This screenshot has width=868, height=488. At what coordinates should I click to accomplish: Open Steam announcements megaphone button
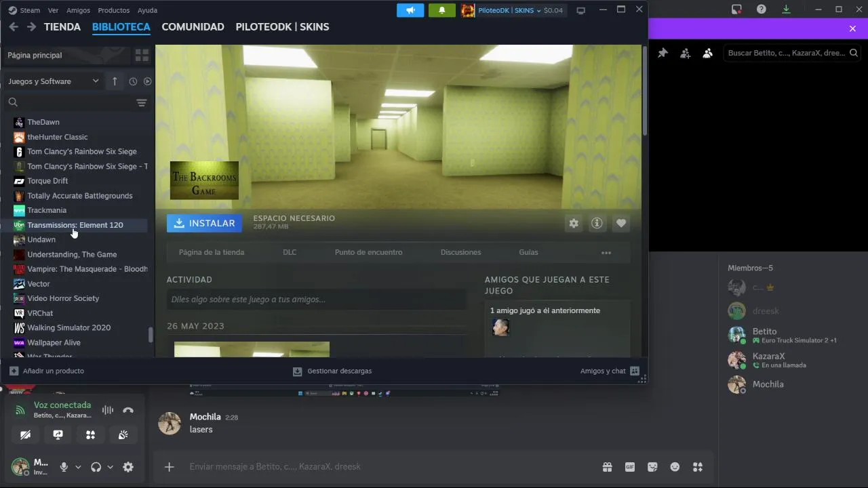point(410,10)
